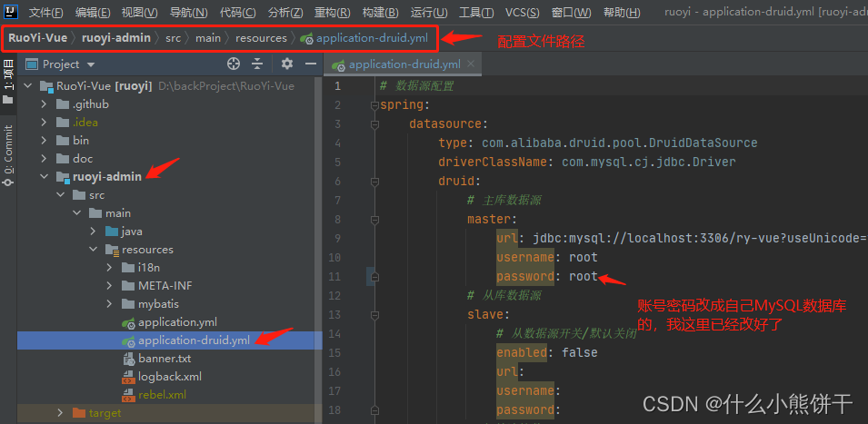Open the VCS(S) menu
The image size is (868, 424).
coord(522,12)
